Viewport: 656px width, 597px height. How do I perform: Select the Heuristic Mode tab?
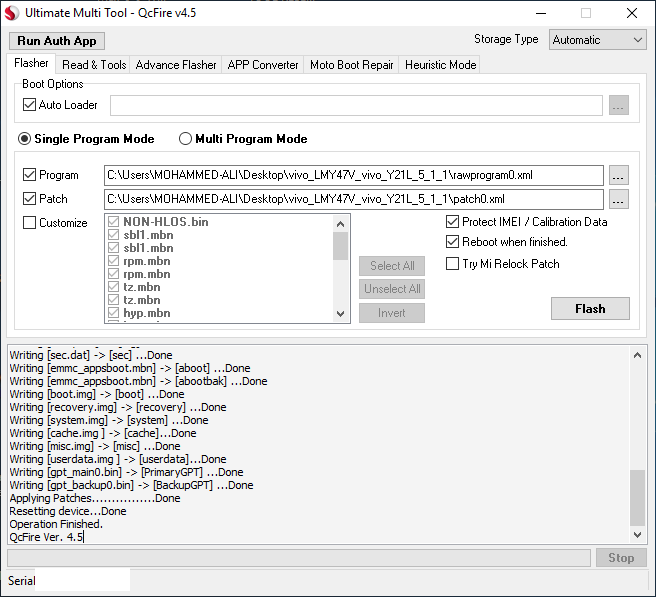(441, 65)
